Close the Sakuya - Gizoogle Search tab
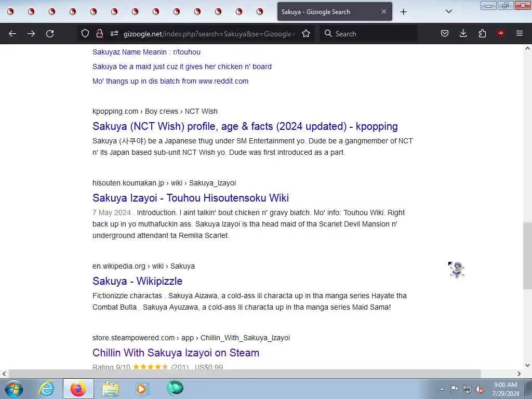Screen dimensions: 532x399 point(384,11)
